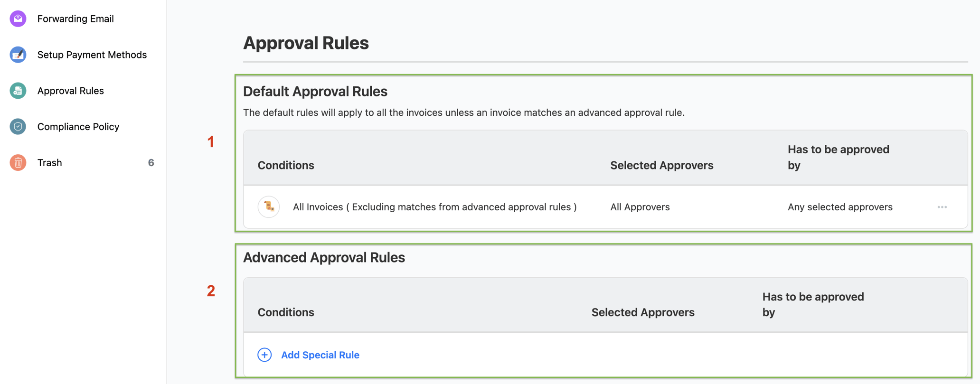
Task: Open the Trash bin icon
Action: pyautogui.click(x=17, y=162)
